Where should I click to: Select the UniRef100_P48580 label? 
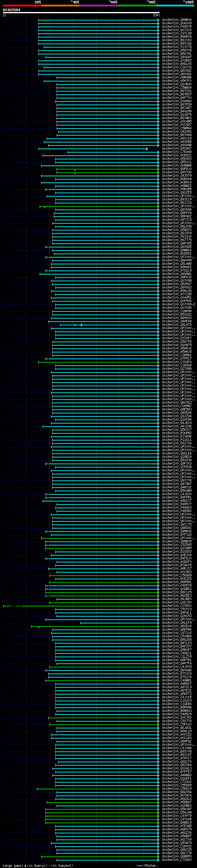point(177,511)
